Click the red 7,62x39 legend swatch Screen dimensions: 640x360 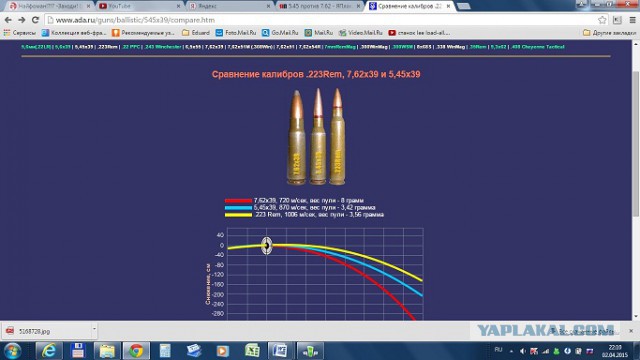[x=238, y=200]
